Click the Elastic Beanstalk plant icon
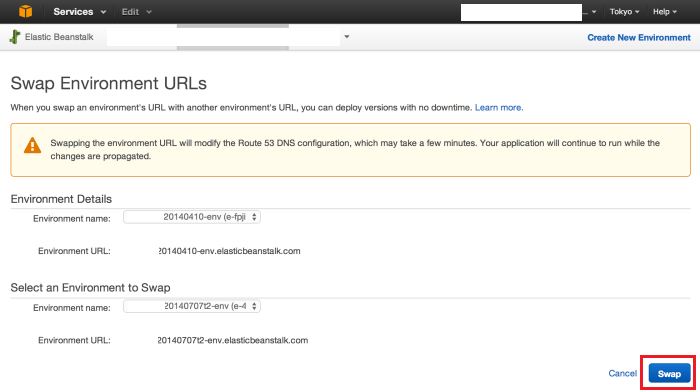 click(15, 37)
